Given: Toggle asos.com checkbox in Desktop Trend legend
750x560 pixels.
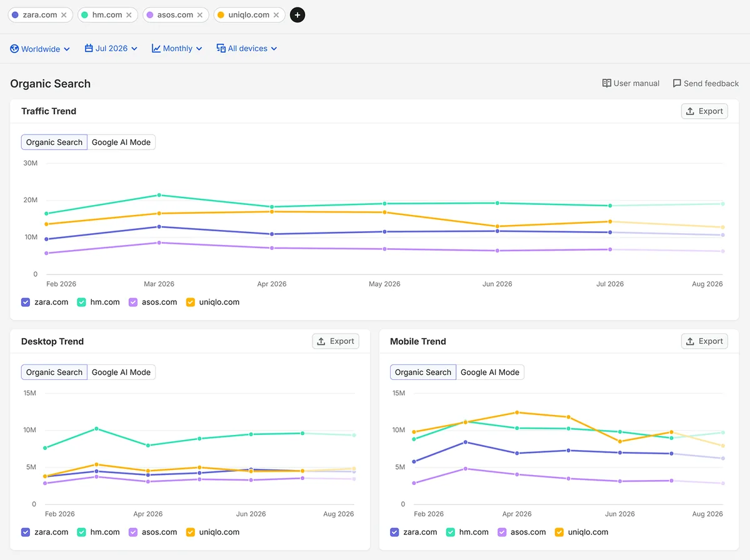Looking at the screenshot, I should click(x=133, y=532).
